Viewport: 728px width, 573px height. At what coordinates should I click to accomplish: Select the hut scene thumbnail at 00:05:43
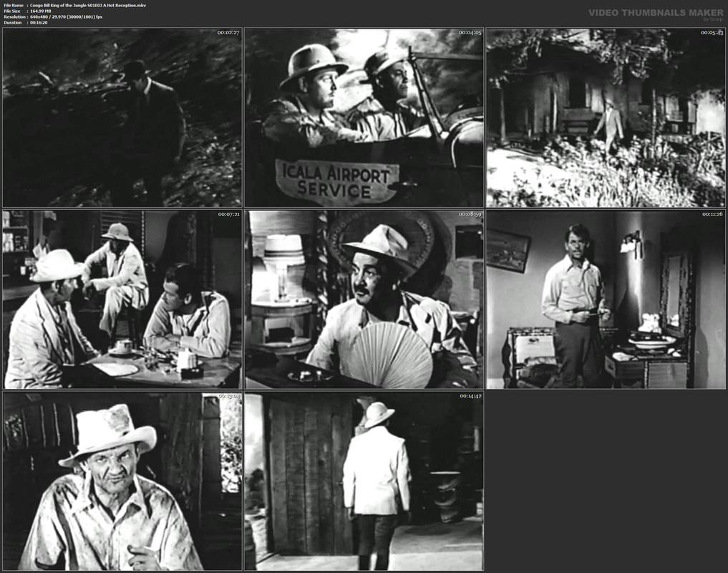tap(606, 117)
